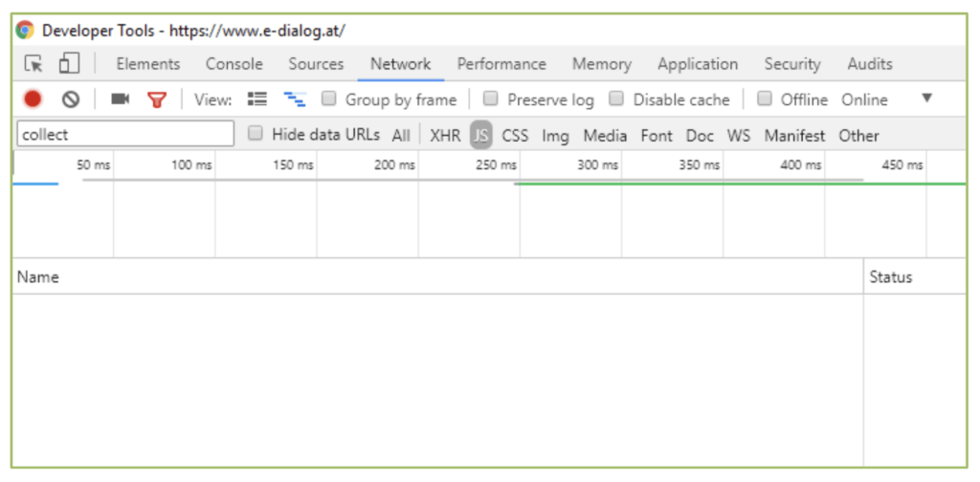Screen dimensions: 980x482
Task: Click the capture screenshots camera icon
Action: [120, 99]
